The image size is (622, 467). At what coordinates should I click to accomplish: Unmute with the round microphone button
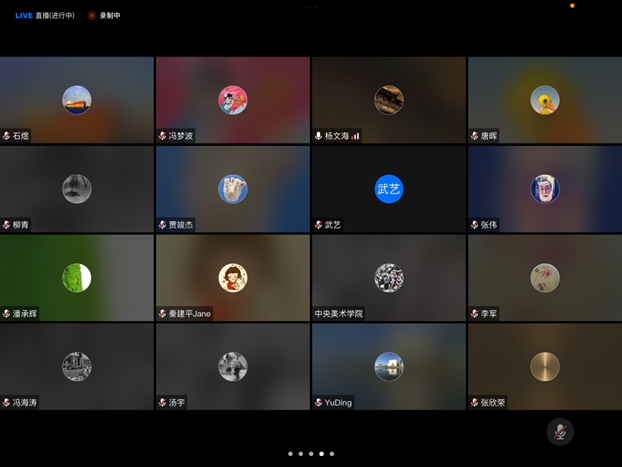(560, 432)
